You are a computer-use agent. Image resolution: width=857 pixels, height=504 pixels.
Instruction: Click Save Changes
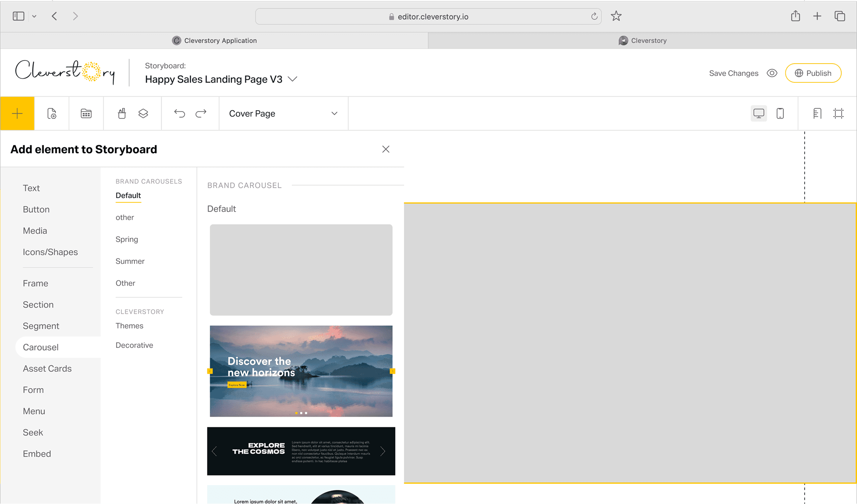(x=734, y=73)
